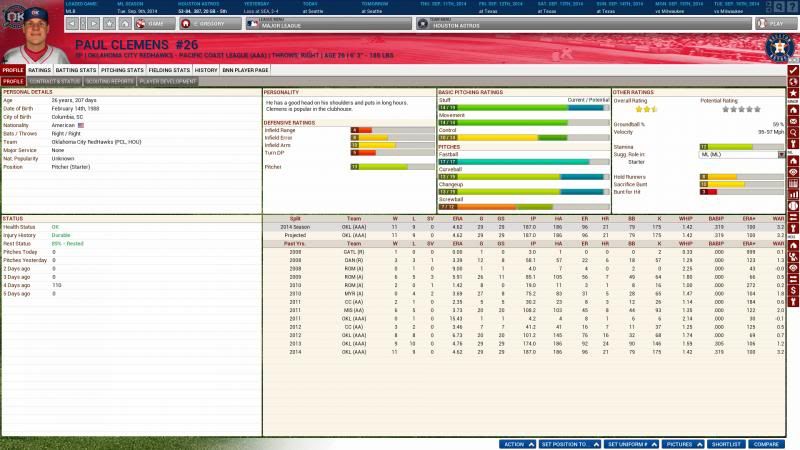Image resolution: width=800 pixels, height=450 pixels.
Task: Click the Fastball pitch rating bar
Action: pos(524,162)
